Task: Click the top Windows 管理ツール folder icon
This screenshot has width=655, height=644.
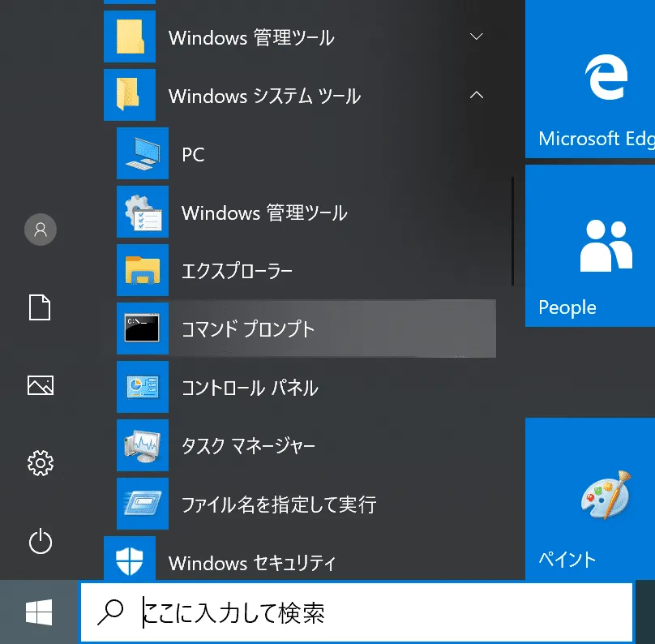Action: pos(130,36)
